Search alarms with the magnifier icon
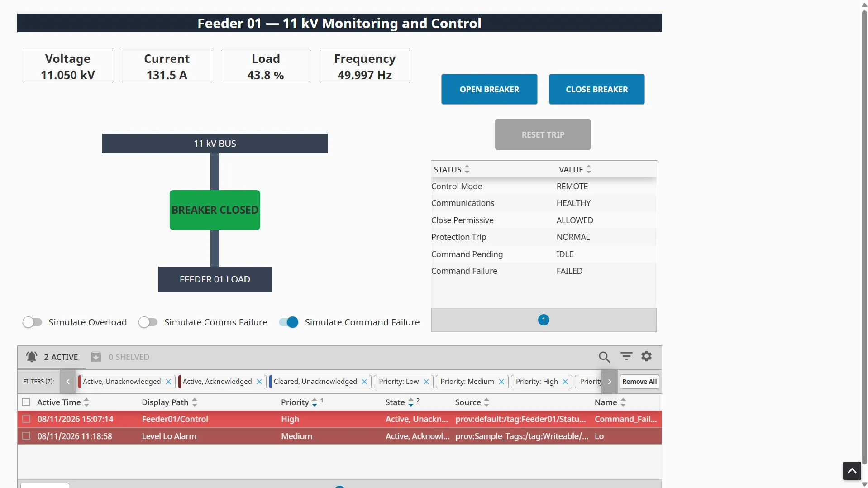This screenshot has width=868, height=488. [604, 357]
